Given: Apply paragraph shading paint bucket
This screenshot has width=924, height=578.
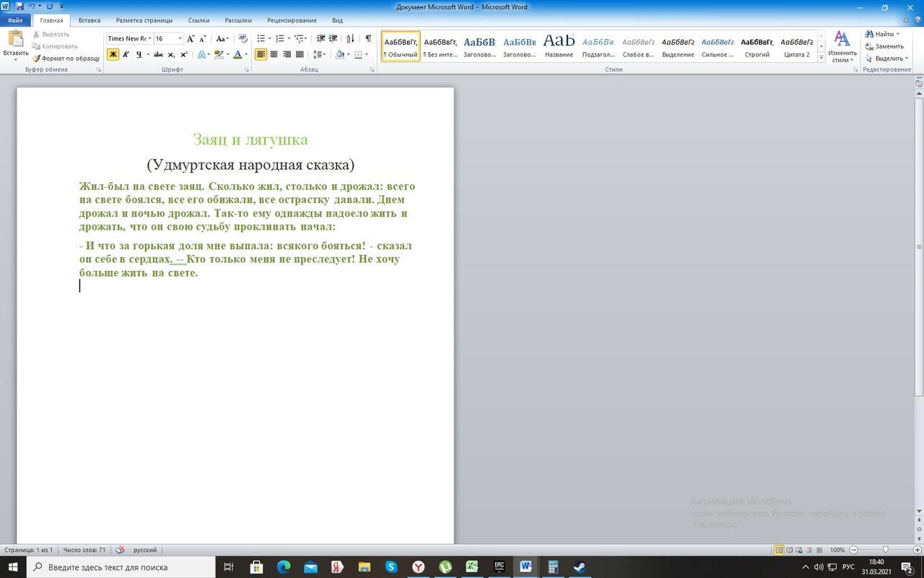Looking at the screenshot, I should (339, 55).
